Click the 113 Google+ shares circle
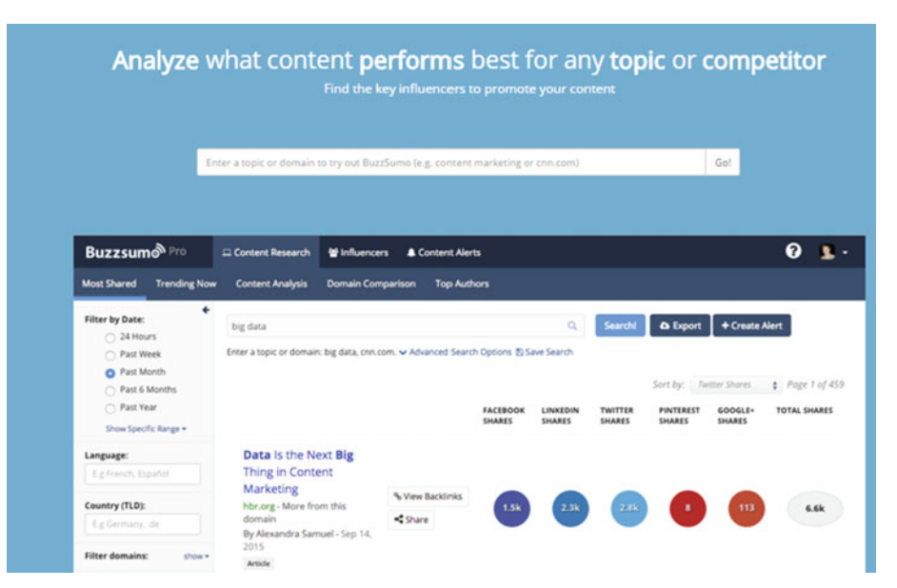The width and height of the screenshot is (897, 588). point(746,508)
